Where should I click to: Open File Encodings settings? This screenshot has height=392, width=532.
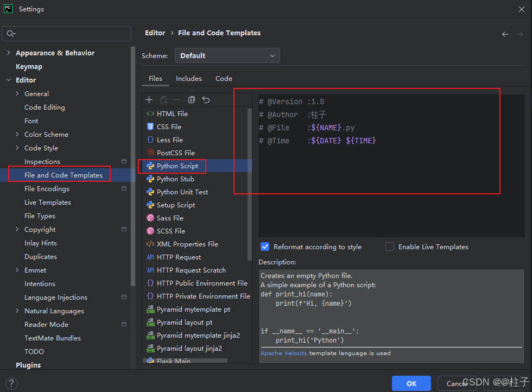coord(47,189)
